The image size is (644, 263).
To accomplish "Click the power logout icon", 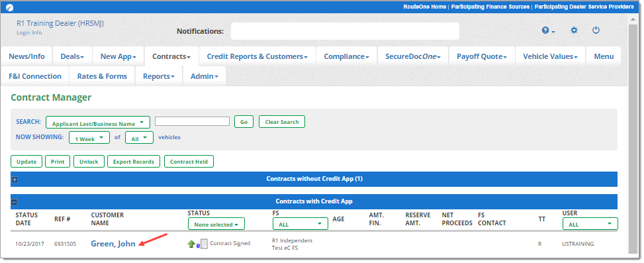I will point(596,30).
